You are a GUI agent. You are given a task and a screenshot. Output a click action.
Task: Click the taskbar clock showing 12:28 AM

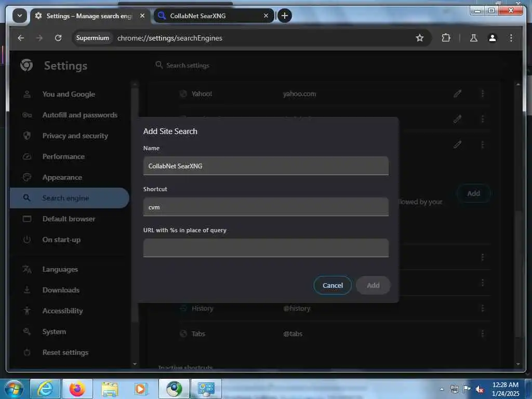(x=506, y=389)
